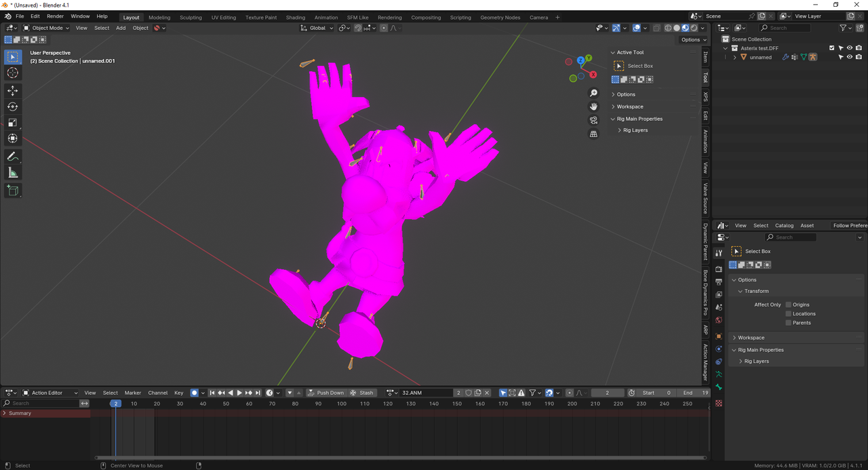Open the Object Mode dropdown
The height and width of the screenshot is (470, 868).
(46, 28)
